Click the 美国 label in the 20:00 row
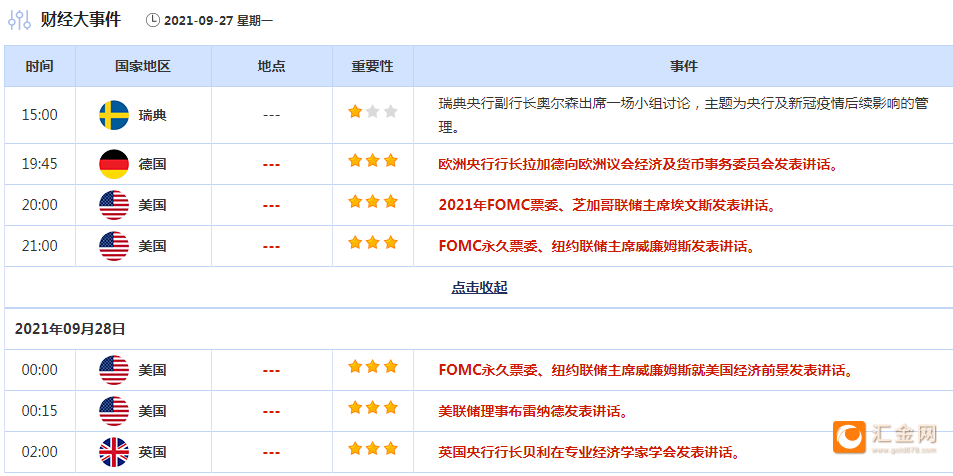Viewport: 953px width, 476px height. [152, 206]
